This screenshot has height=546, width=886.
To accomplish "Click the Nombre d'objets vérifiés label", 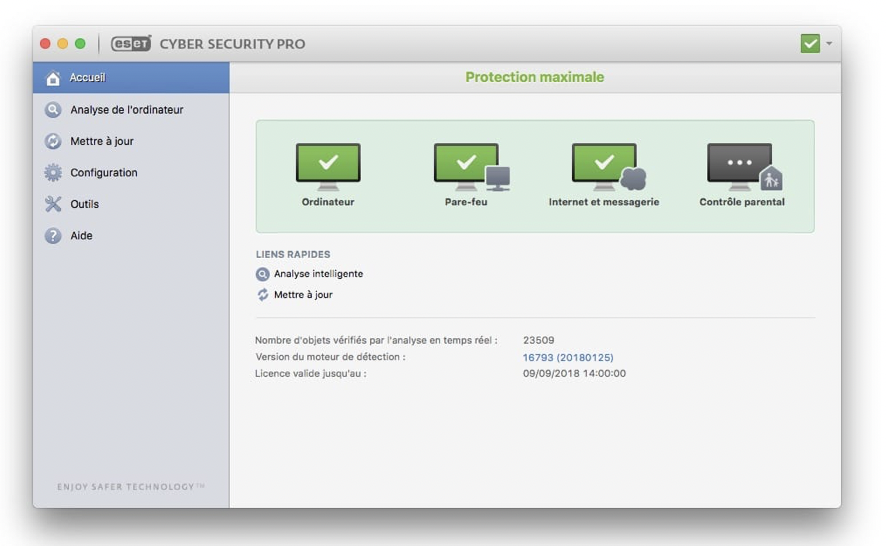I will tap(376, 340).
